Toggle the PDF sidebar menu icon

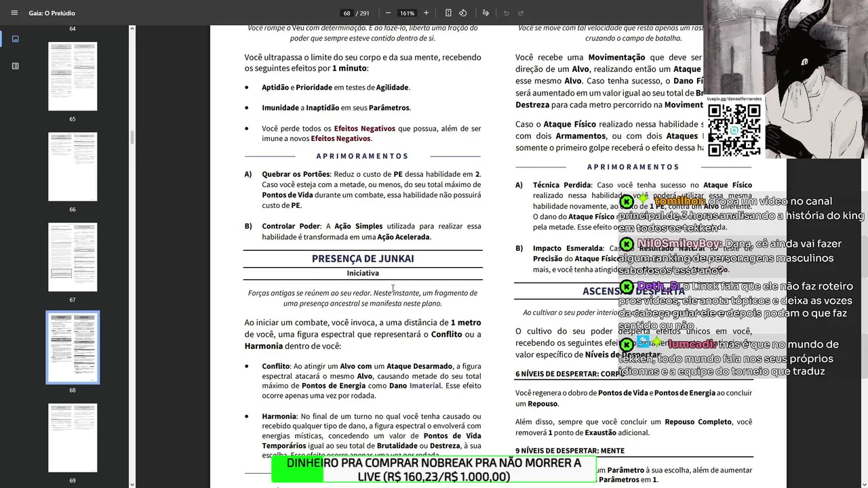point(14,13)
